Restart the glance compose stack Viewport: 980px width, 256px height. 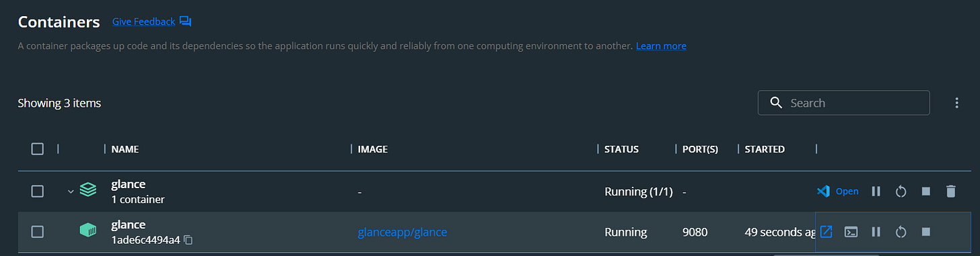pyautogui.click(x=901, y=191)
